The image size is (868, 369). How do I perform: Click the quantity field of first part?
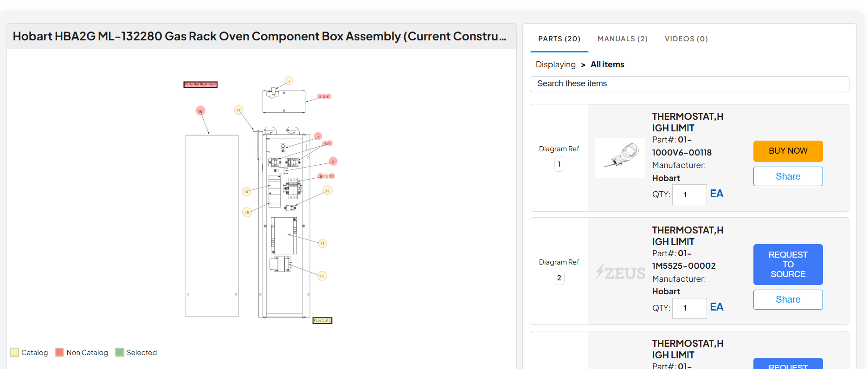point(689,194)
